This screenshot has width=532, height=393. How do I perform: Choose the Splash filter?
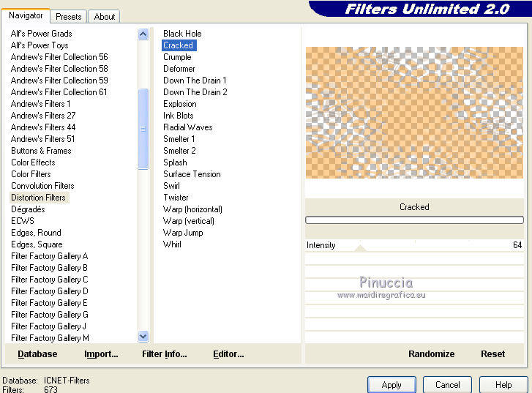tap(175, 162)
